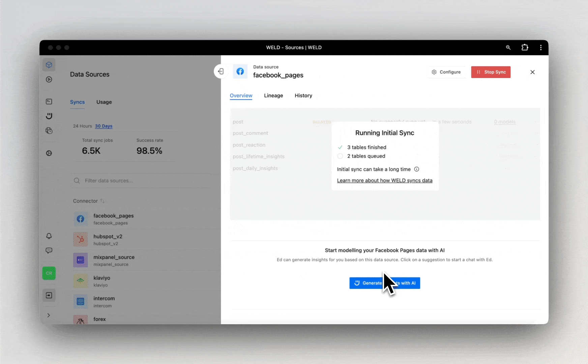Open the terminal editor icon in sidebar
The image size is (588, 364).
click(49, 101)
